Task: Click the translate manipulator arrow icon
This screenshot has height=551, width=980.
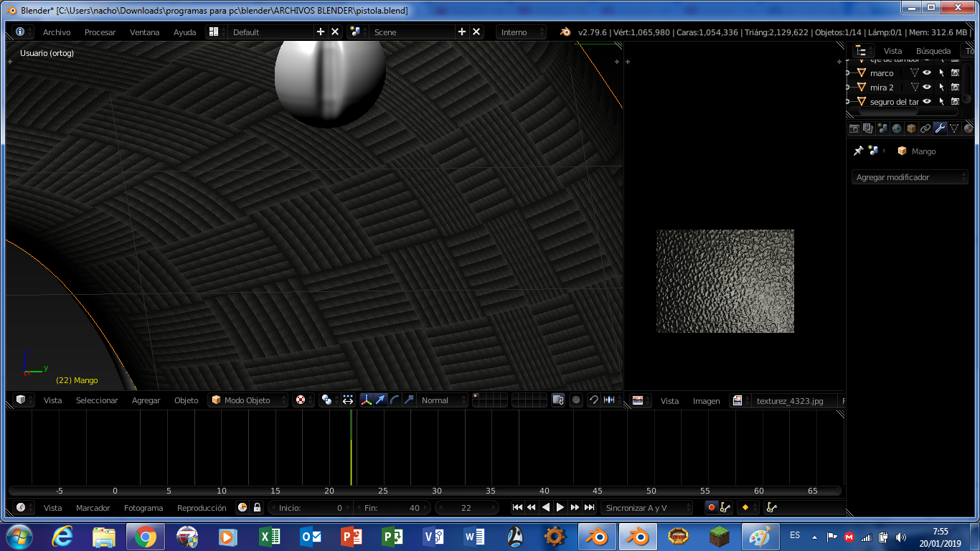Action: coord(381,400)
